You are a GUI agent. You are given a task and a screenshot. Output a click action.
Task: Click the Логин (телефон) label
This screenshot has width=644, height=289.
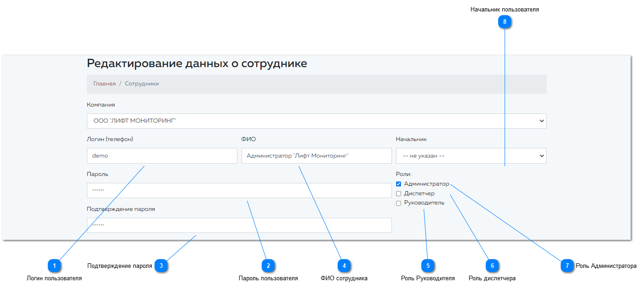click(110, 139)
